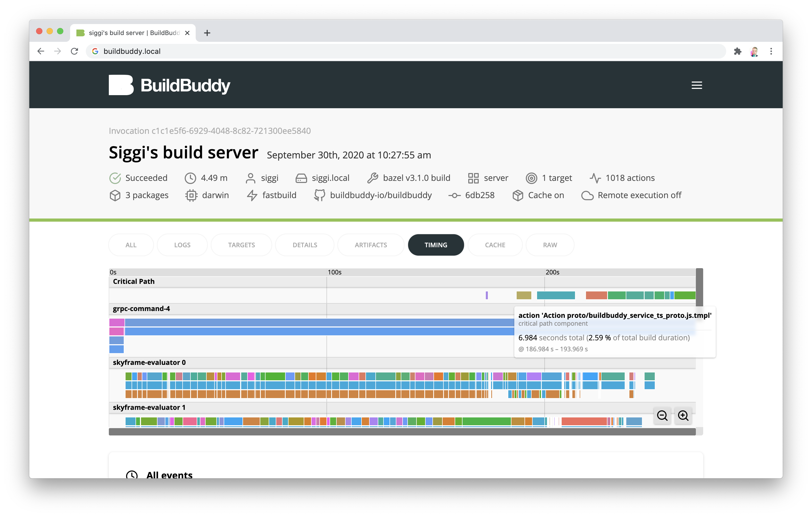Click the browser back arrow
The image size is (812, 517).
(x=41, y=51)
